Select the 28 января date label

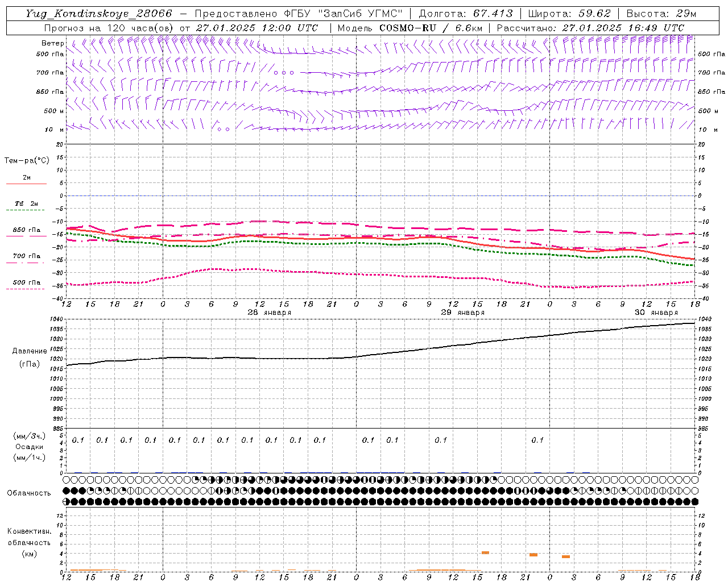point(269,313)
